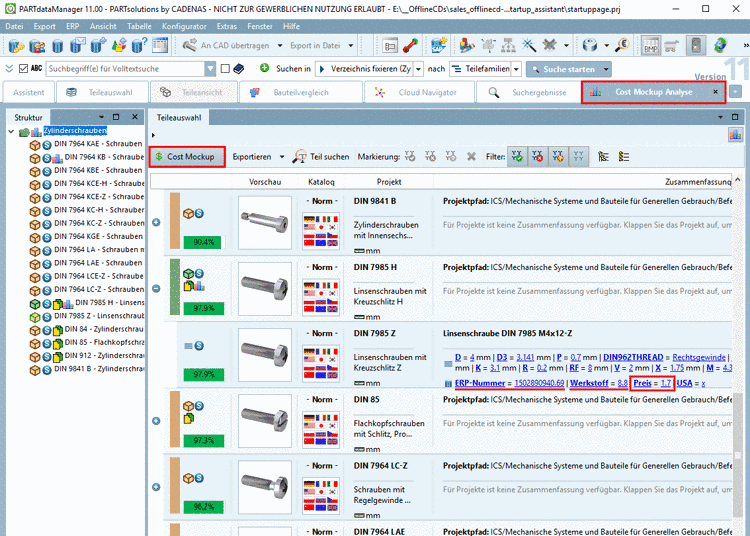Toggle the red X filter button
Image resolution: width=750 pixels, height=536 pixels.
click(x=537, y=157)
